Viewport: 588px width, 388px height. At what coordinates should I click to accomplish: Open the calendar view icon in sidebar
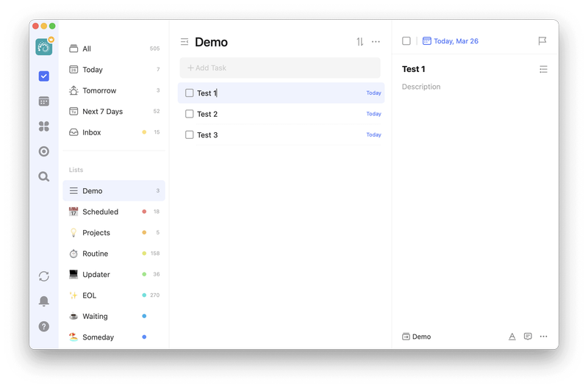pyautogui.click(x=44, y=101)
